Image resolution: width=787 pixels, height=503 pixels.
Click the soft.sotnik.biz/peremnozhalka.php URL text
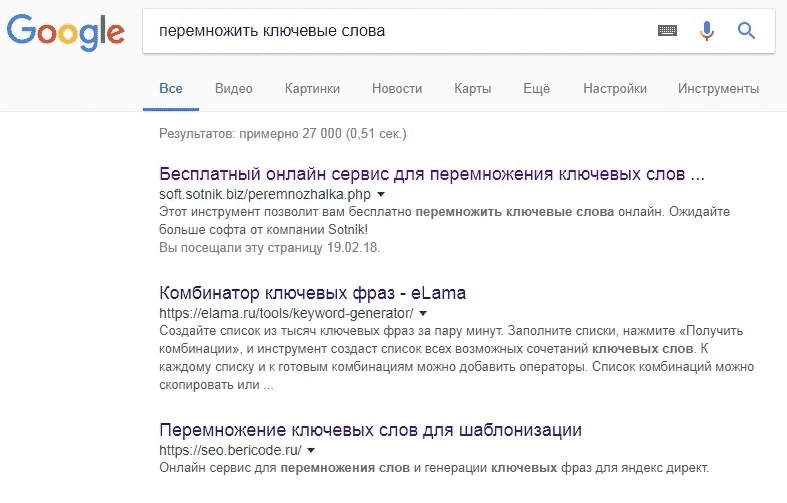[265, 194]
